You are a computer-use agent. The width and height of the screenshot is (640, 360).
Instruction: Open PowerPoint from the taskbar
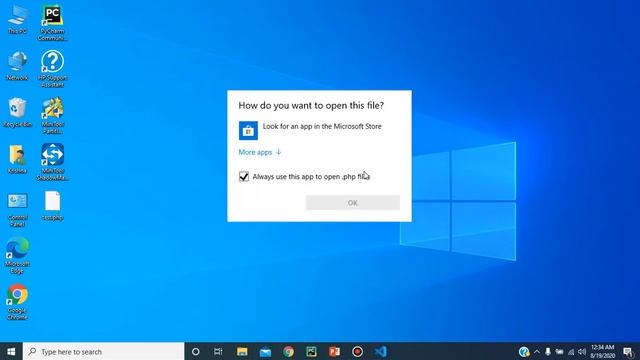click(334, 351)
